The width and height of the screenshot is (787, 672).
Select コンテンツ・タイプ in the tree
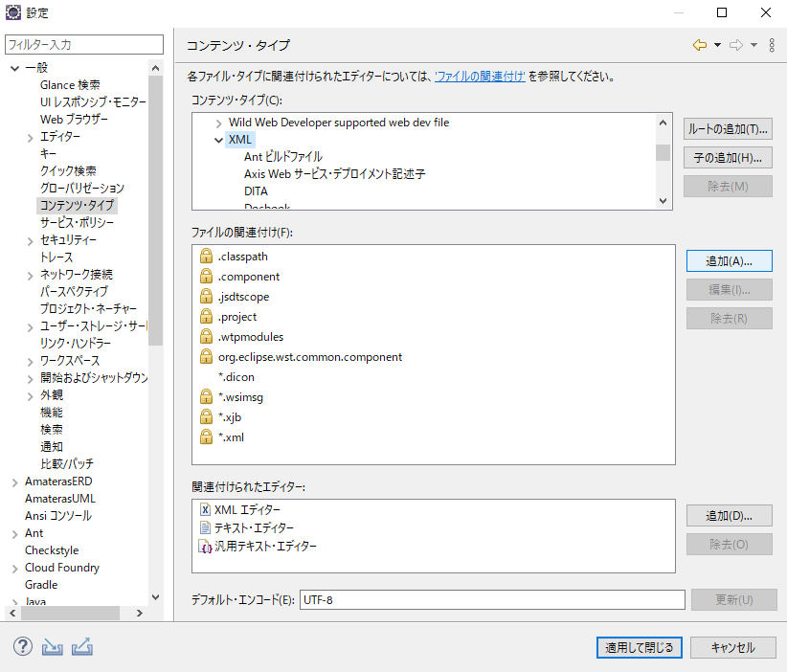(x=77, y=205)
